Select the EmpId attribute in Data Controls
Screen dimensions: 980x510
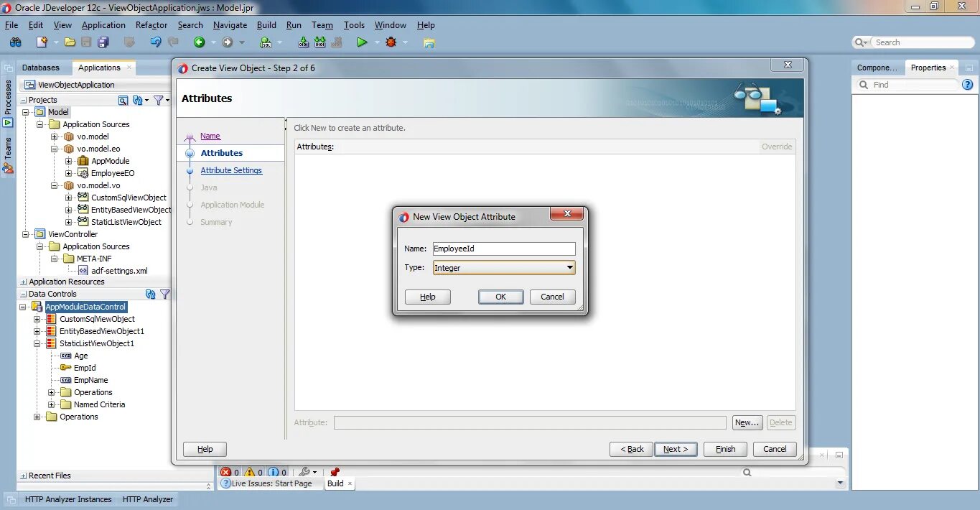coord(85,368)
